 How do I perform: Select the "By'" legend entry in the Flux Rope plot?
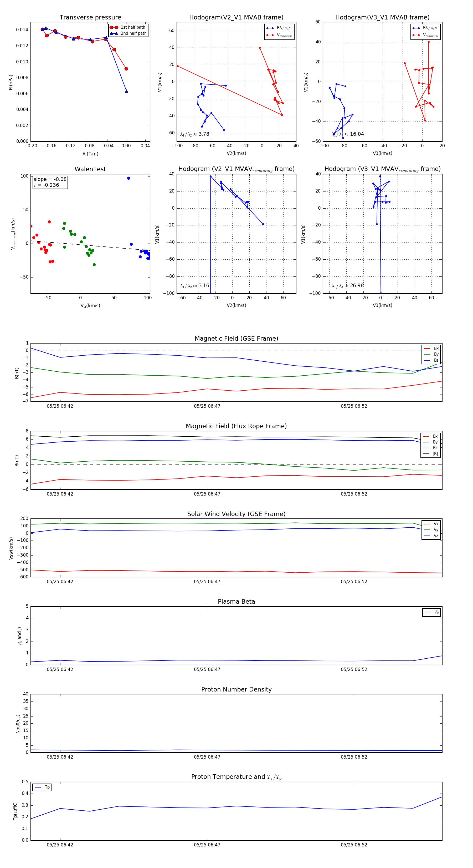click(431, 442)
